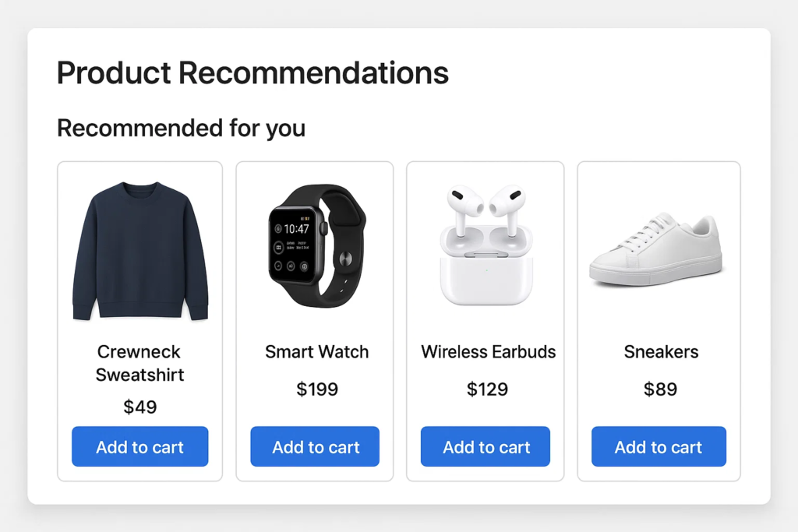View the white wireless earbuds image

tap(486, 244)
